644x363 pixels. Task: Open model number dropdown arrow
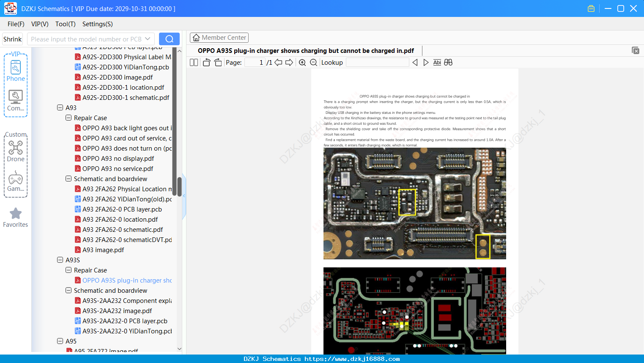click(x=148, y=39)
